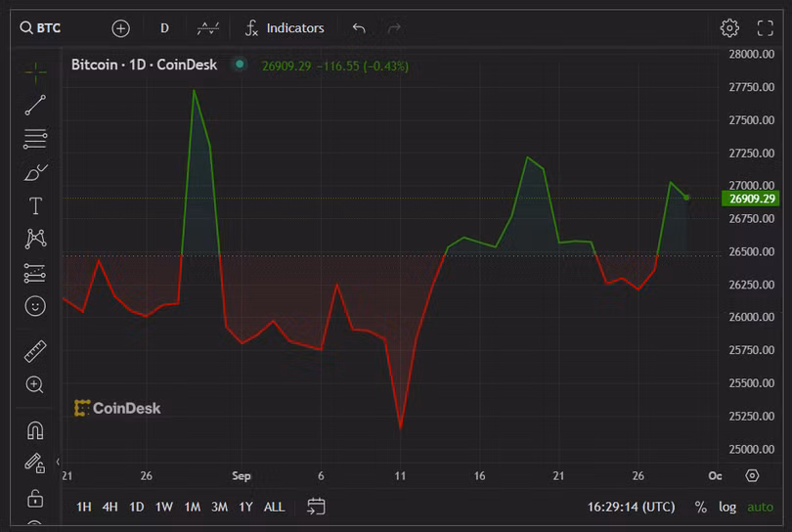Toggle stay in drawing mode
Viewport: 792px width, 532px height.
pyautogui.click(x=35, y=463)
